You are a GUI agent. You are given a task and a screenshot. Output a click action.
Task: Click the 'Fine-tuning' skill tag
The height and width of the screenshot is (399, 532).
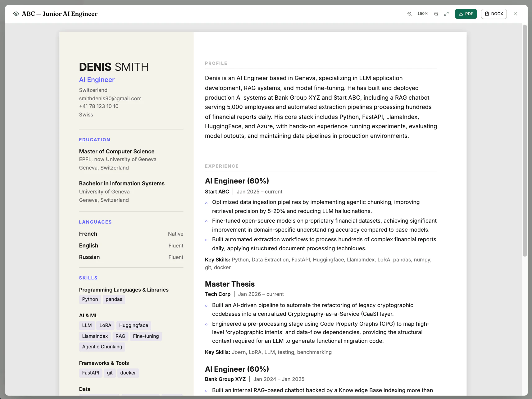[x=146, y=336]
